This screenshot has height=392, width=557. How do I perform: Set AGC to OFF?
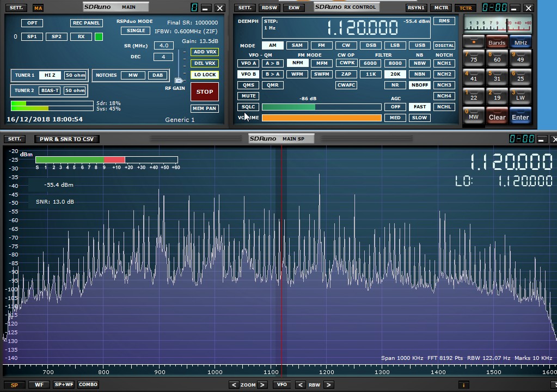coord(395,107)
